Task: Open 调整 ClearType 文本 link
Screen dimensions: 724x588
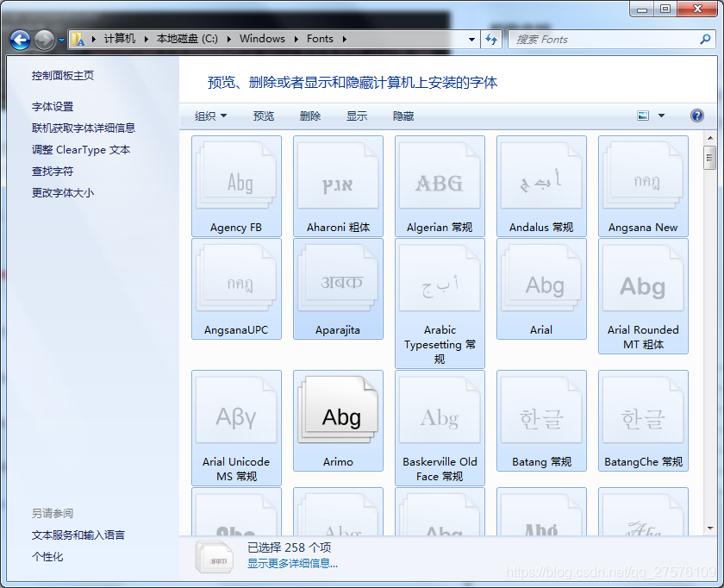Action: tap(81, 150)
